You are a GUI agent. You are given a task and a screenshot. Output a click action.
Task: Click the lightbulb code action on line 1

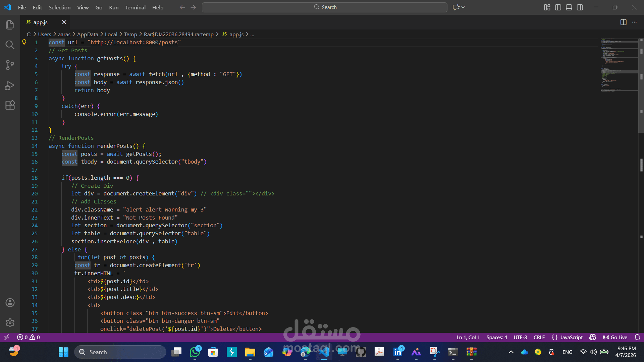coord(24,42)
